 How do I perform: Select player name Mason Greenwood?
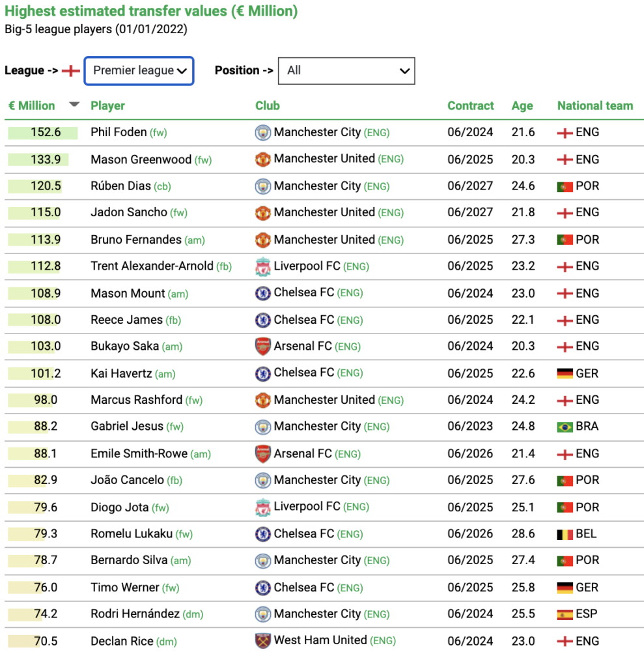[x=141, y=160]
